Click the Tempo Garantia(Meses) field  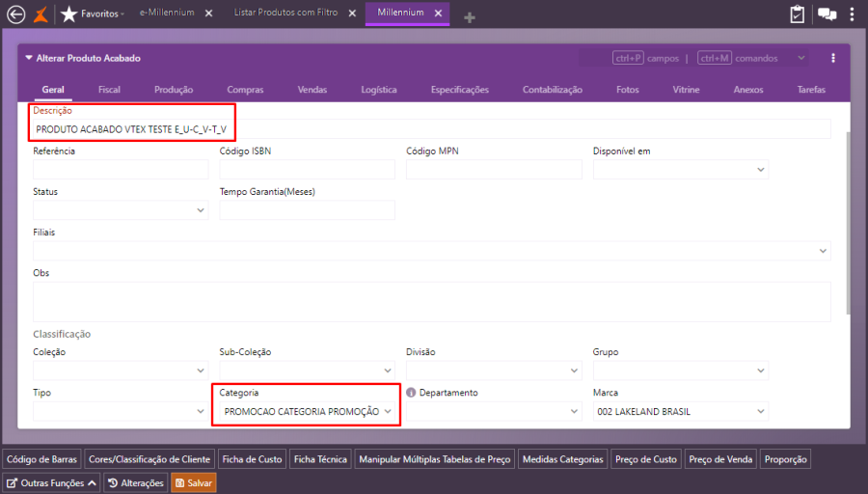pyautogui.click(x=308, y=210)
